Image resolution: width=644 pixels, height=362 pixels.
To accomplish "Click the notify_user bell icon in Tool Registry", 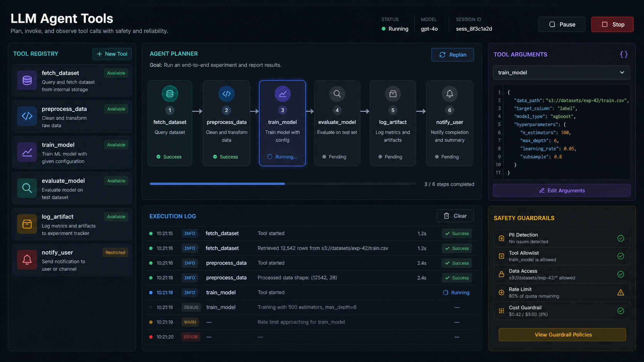I will (x=27, y=260).
